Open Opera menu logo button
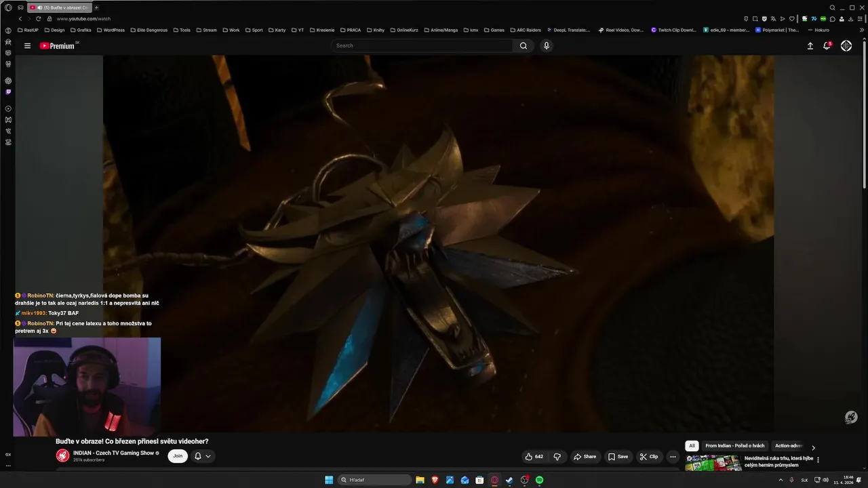The image size is (868, 488). tap(8, 7)
